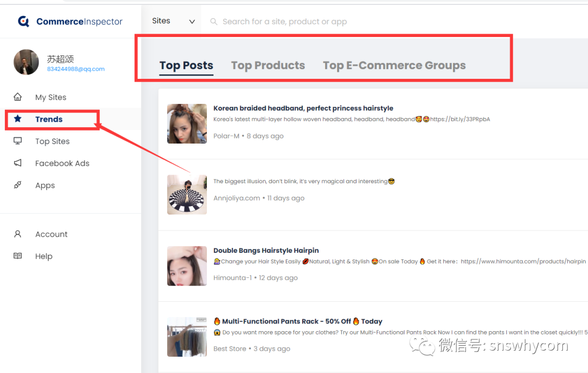
Task: Click the Top Sites monitor icon
Action: (x=18, y=141)
